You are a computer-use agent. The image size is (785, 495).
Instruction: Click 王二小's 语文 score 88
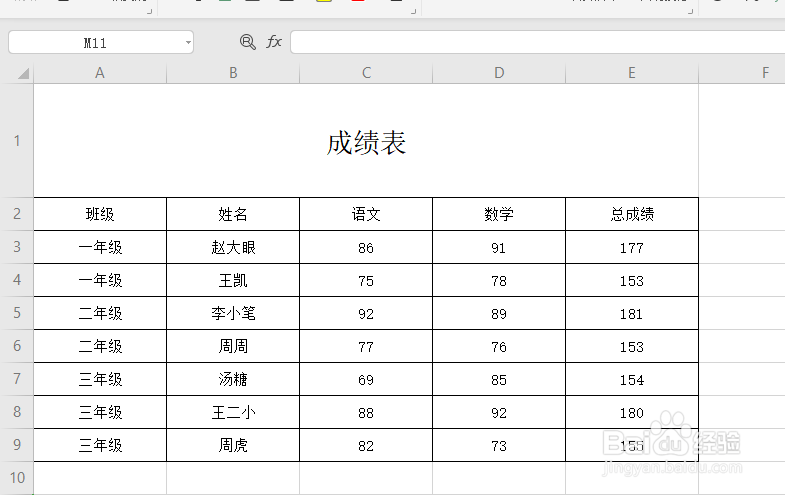[x=366, y=412]
